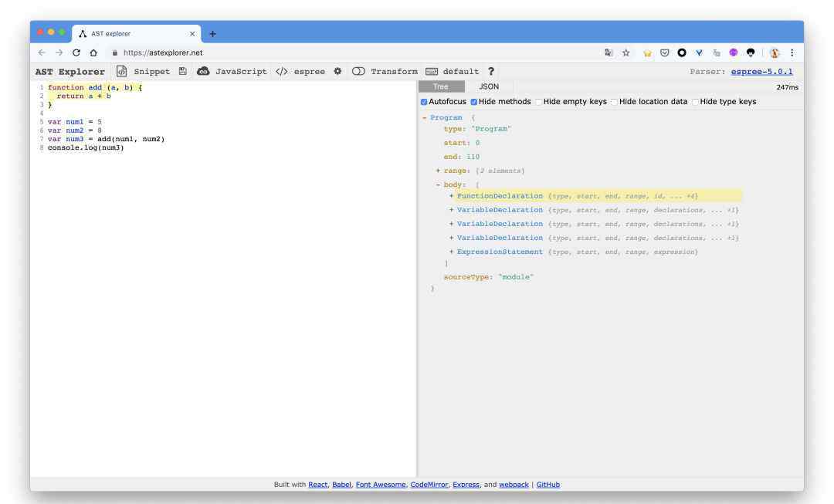Screen dimensions: 834x504
Task: Go to browser home page
Action: tap(93, 52)
